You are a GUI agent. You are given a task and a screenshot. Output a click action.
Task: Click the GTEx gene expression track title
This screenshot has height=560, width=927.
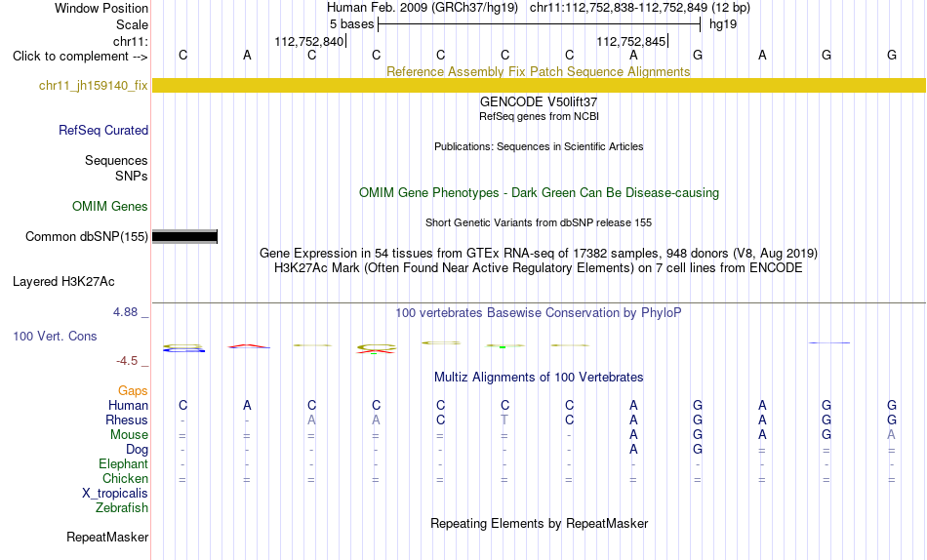tap(539, 253)
